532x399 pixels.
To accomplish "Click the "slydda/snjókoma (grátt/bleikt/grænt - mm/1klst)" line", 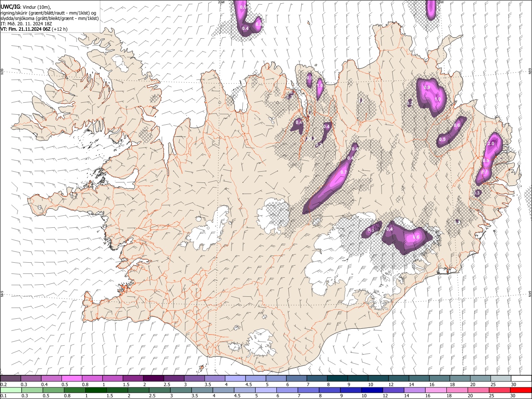I will [x=49, y=18].
